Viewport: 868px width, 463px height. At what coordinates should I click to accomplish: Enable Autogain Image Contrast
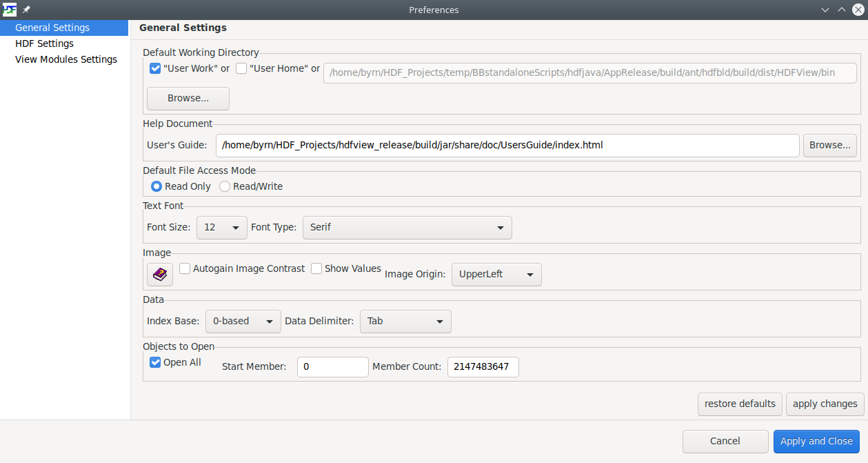coord(185,268)
